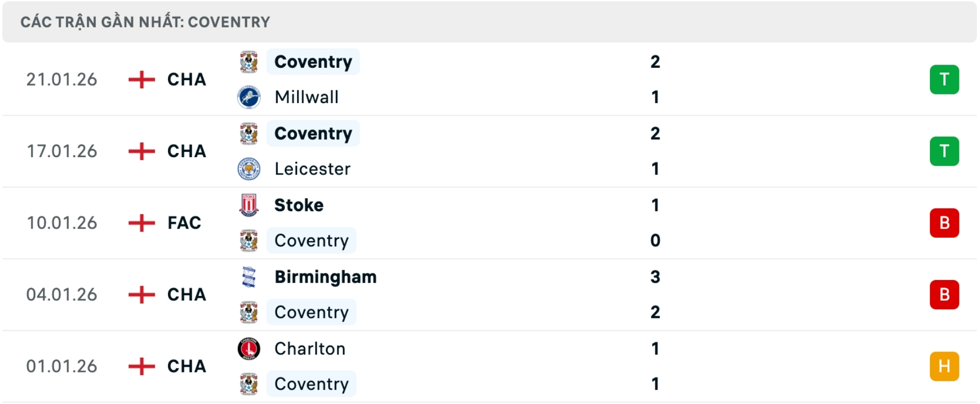Screen dimensions: 980x404
Task: Open the highlighted Coventry team name link
Action: coord(313,61)
